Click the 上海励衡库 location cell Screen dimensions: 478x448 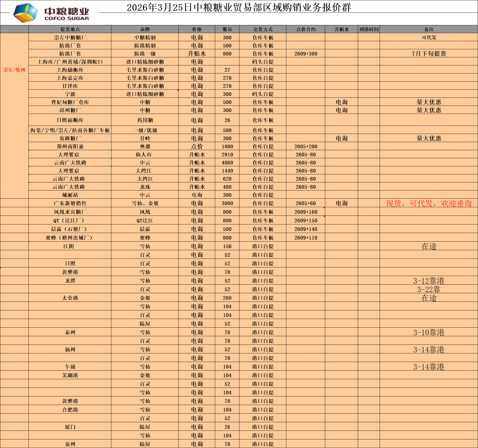coord(70,70)
